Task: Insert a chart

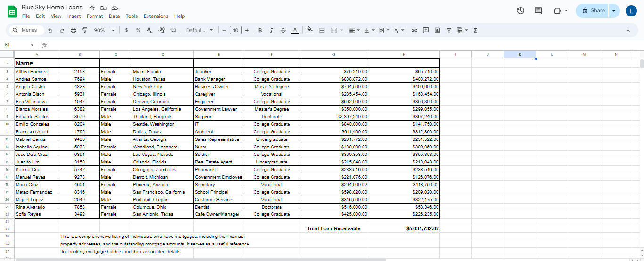Action: click(x=437, y=30)
